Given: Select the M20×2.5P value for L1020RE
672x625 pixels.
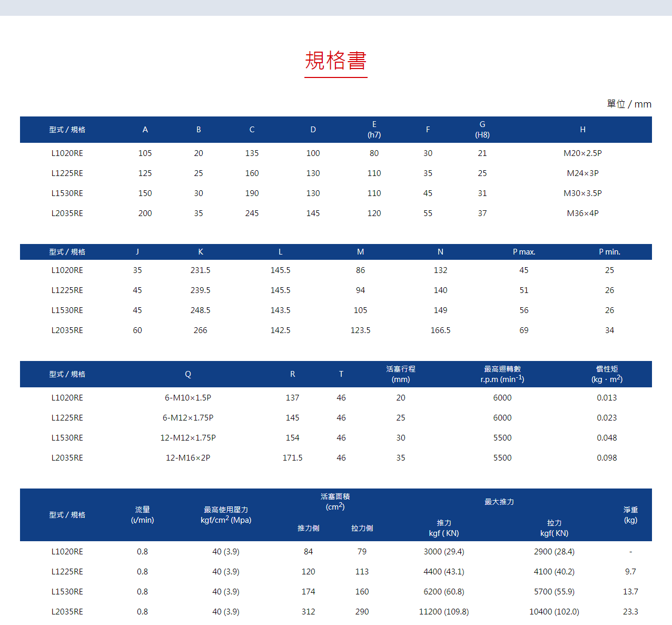Looking at the screenshot, I should (582, 153).
